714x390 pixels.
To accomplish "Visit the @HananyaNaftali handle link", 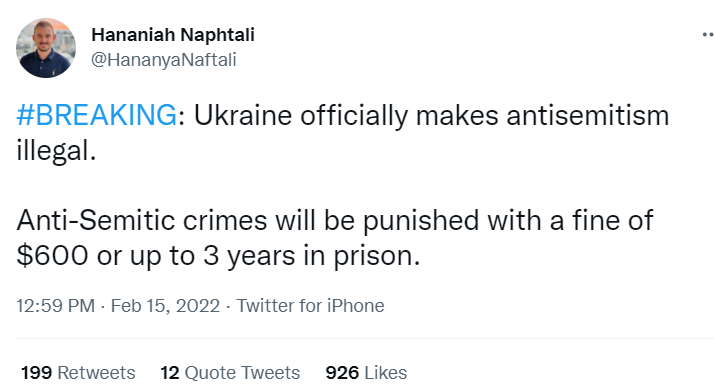I will tap(164, 60).
